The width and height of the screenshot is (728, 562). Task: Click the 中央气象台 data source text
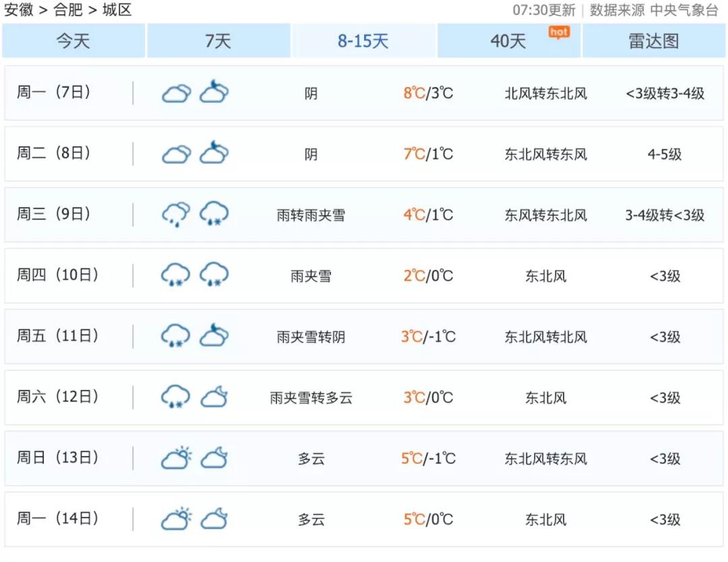click(x=684, y=9)
